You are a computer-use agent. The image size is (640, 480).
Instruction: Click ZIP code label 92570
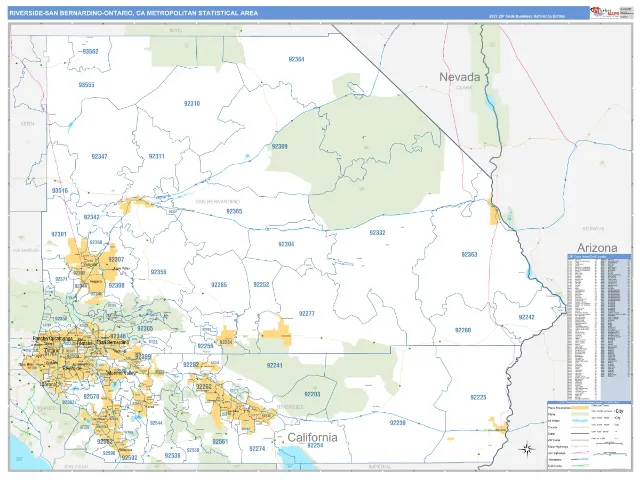(x=91, y=397)
